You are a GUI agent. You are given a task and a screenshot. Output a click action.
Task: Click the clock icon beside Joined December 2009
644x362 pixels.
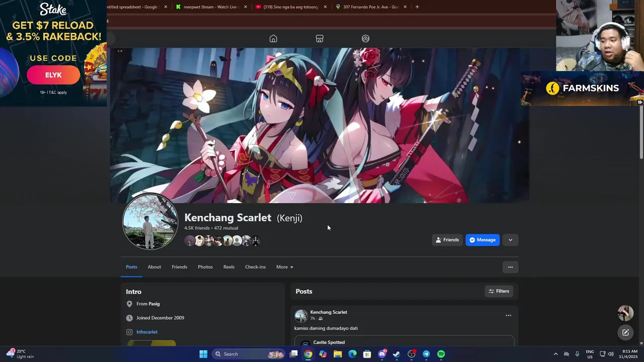point(129,318)
